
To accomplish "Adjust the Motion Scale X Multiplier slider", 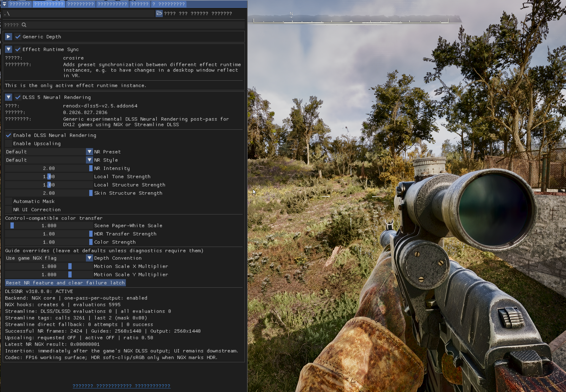I will pos(49,266).
